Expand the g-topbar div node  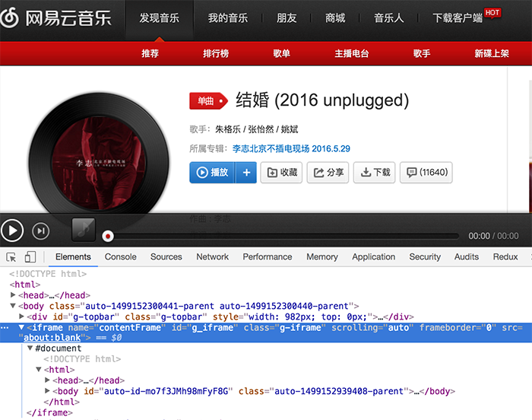(21, 317)
